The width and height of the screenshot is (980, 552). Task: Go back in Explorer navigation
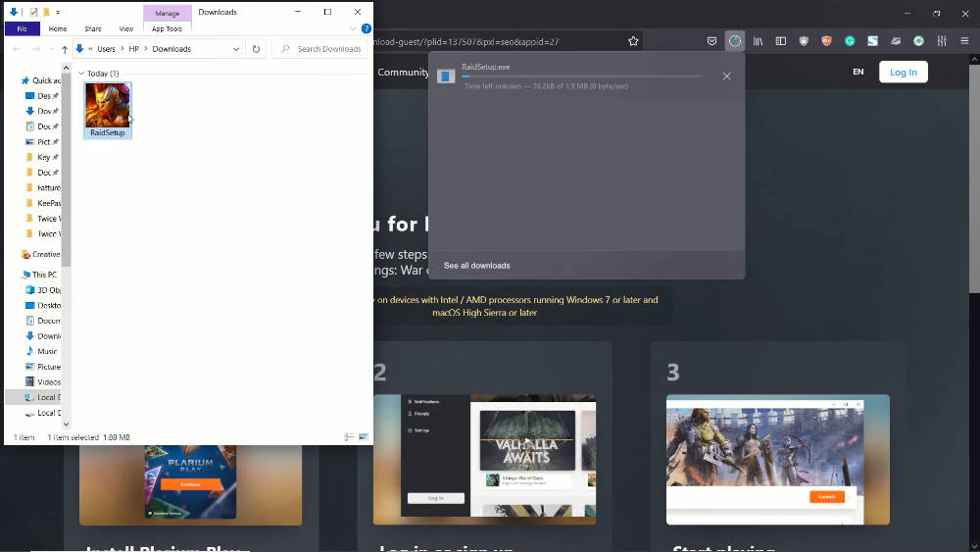click(17, 49)
